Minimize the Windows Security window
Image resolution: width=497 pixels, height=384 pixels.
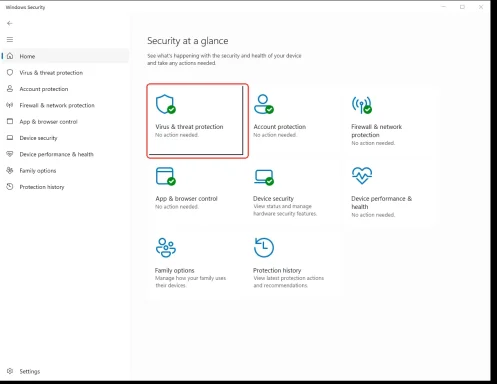point(444,7)
